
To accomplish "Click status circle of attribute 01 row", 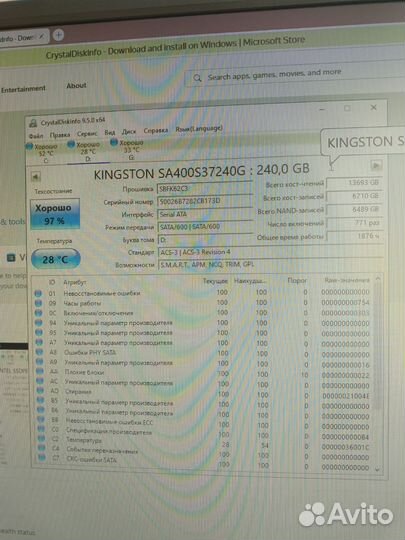I will coord(38,293).
